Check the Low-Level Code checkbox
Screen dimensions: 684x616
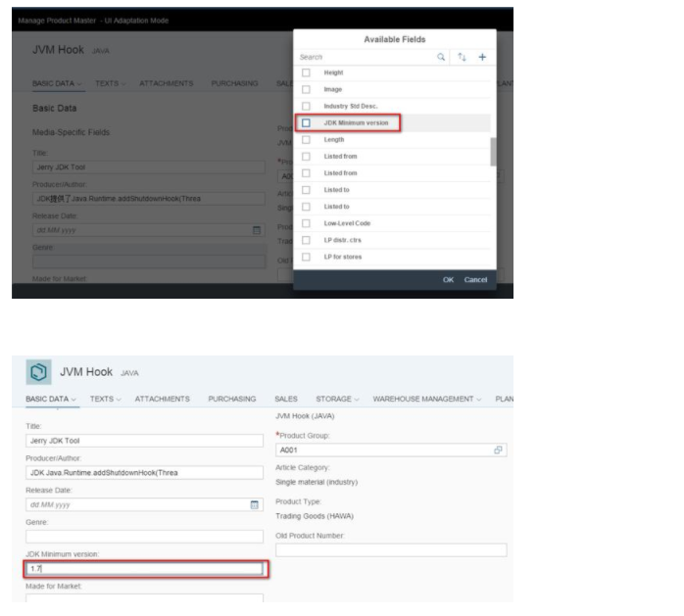pyautogui.click(x=306, y=223)
